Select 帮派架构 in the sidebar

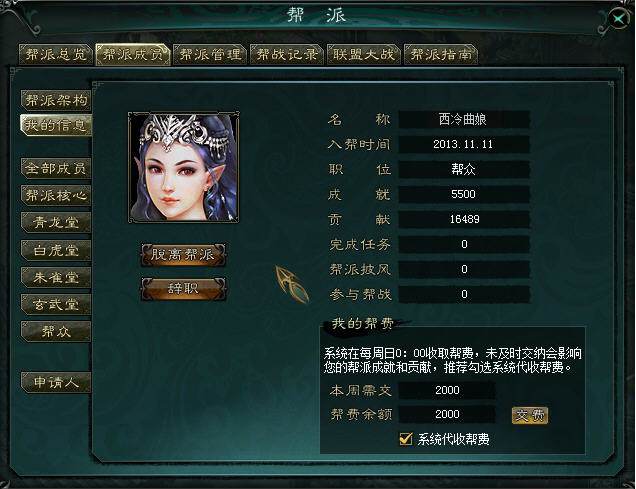(x=56, y=100)
